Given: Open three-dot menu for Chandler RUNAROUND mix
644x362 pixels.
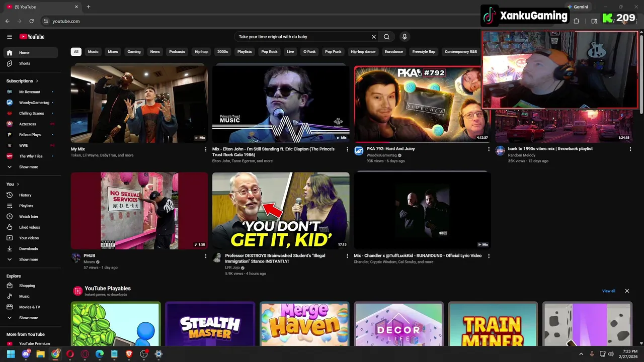Looking at the screenshot, I should 489,256.
